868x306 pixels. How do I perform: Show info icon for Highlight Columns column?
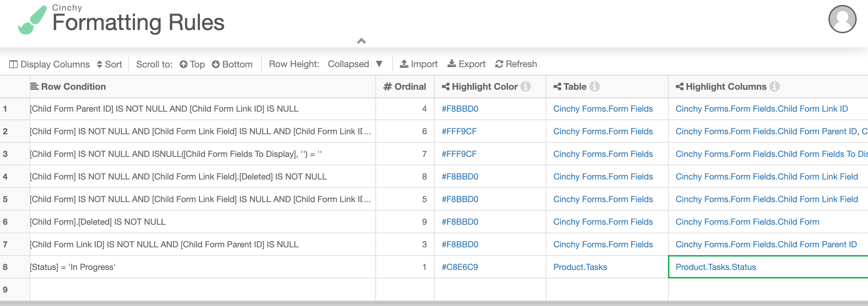[x=775, y=87]
